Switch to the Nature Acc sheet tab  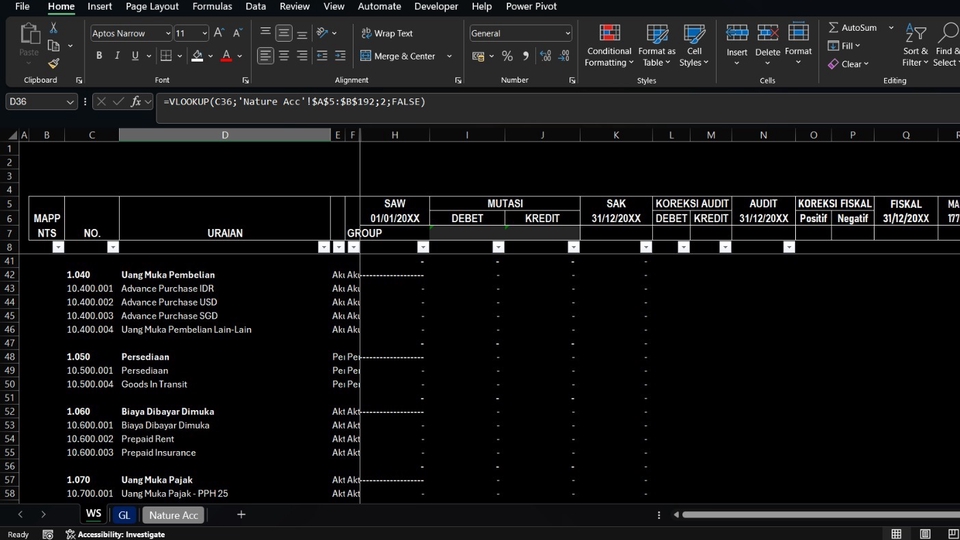point(174,515)
